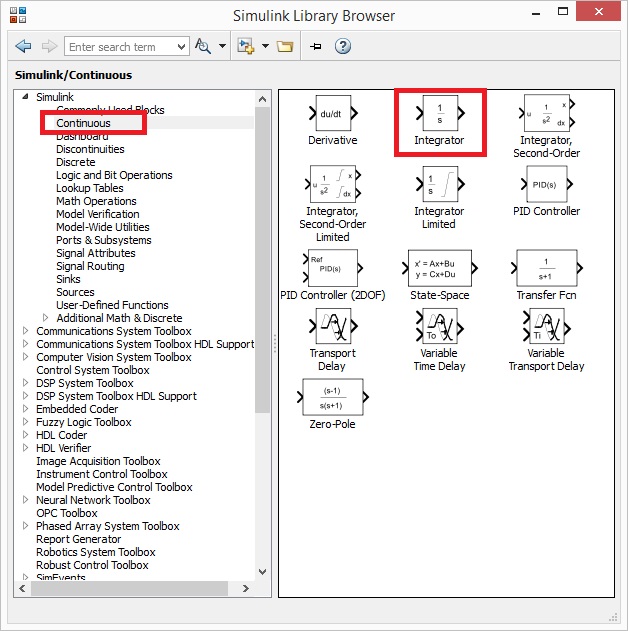Image resolution: width=628 pixels, height=631 pixels.
Task: Expand Neural Network Toolbox node
Action: (x=25, y=500)
